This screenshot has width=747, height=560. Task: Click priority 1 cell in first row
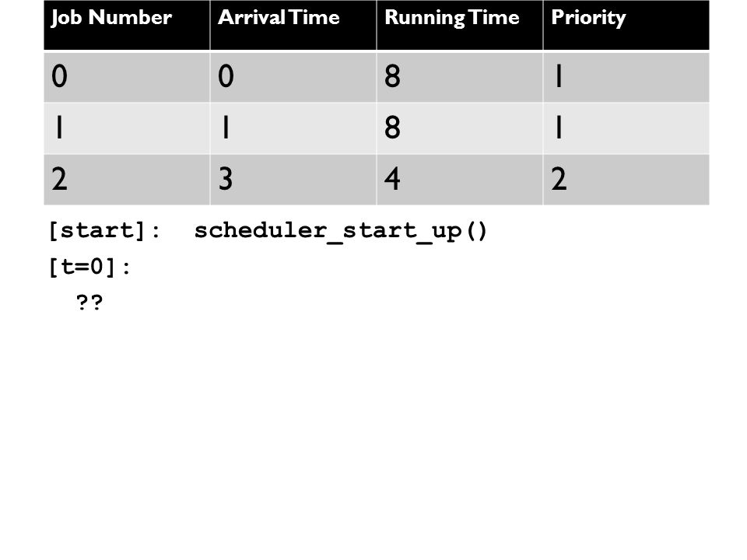[626, 77]
